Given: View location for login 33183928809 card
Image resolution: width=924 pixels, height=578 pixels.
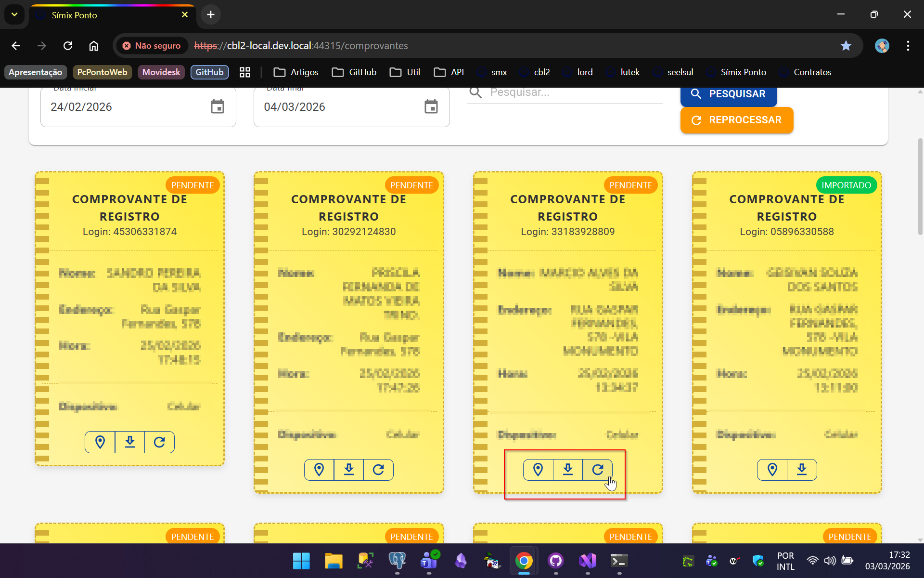Looking at the screenshot, I should click(x=538, y=470).
